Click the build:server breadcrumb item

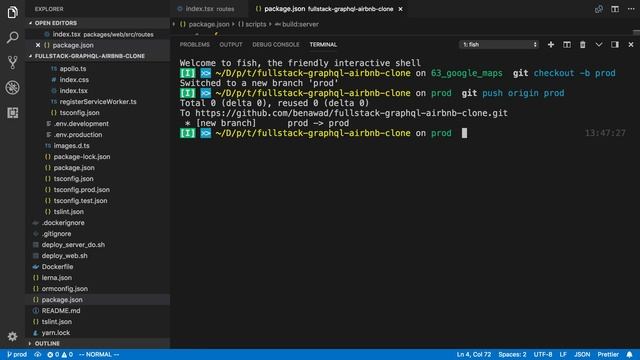297,24
